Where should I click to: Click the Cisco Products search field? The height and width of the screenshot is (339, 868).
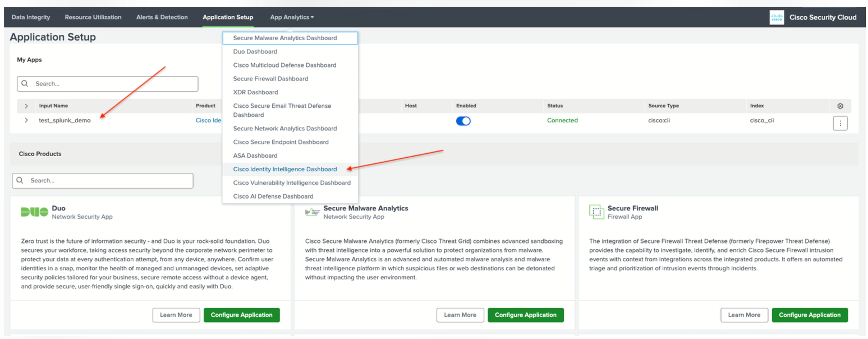108,180
